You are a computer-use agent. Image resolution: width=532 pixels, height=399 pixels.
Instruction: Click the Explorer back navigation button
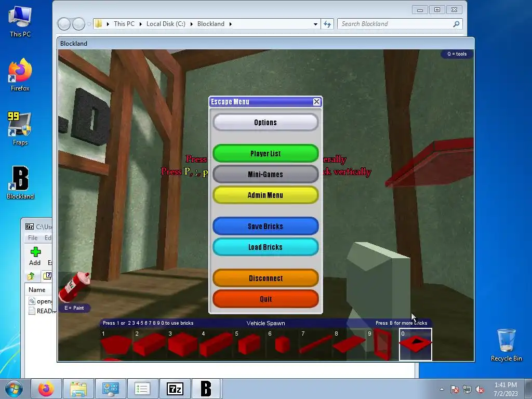click(64, 24)
